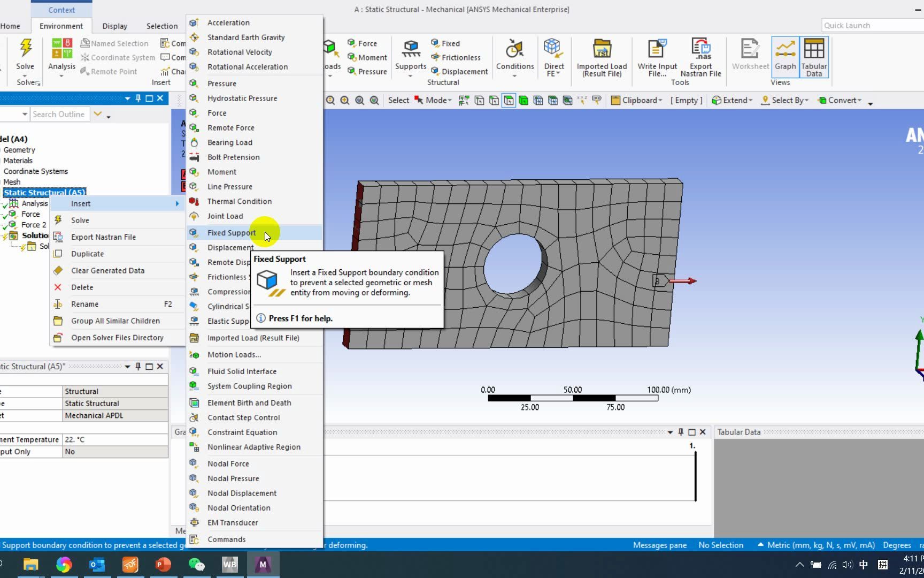Click the Search Outline input field
Screen dimensions: 924x578
click(x=58, y=114)
